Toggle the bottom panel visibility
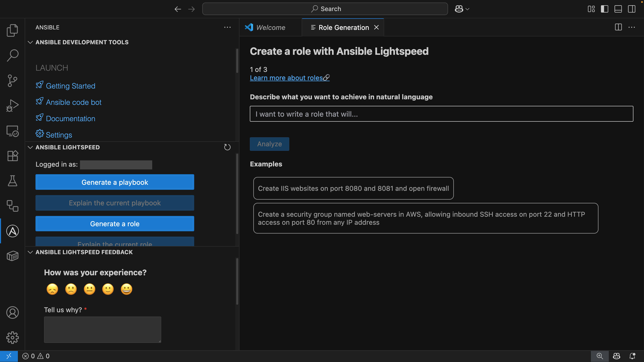Screen dimensions: 644x362 point(618,9)
